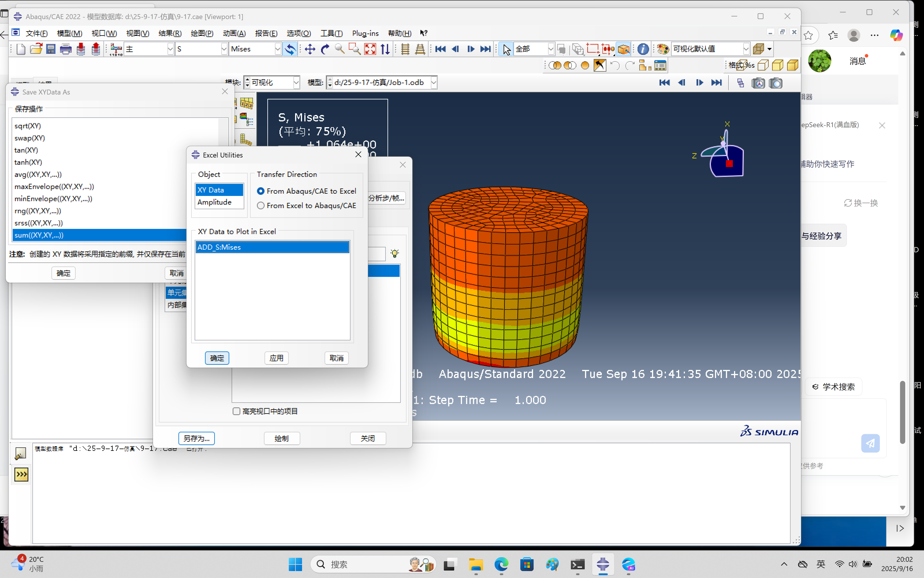Close the Excel Utilities dialog
This screenshot has height=578, width=924.
(358, 154)
